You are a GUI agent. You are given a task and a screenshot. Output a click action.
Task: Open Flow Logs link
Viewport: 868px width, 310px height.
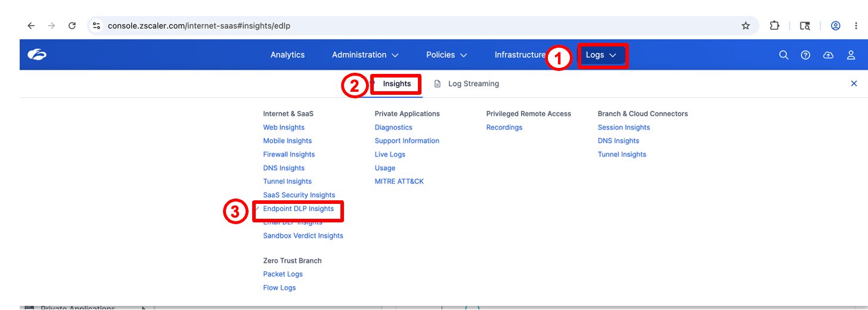[280, 288]
